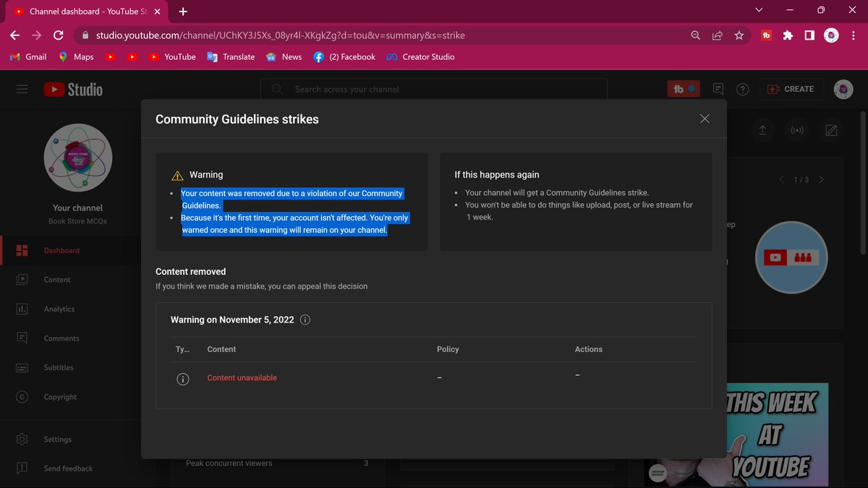Go to the next card using right chevron
The height and width of the screenshot is (488, 868).
point(821,179)
